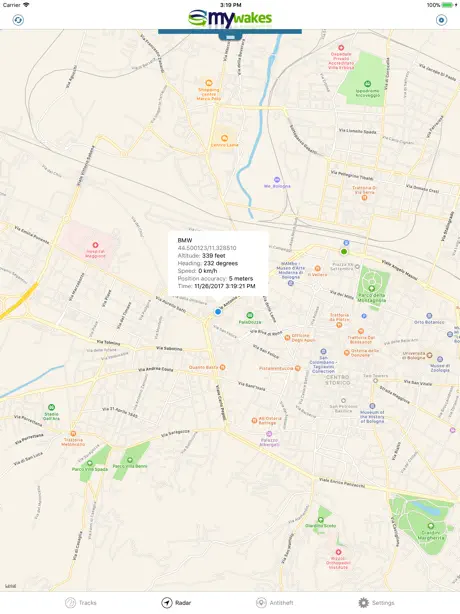Tap the Time 11/26/2017 3:19:21 PM line

(216, 286)
